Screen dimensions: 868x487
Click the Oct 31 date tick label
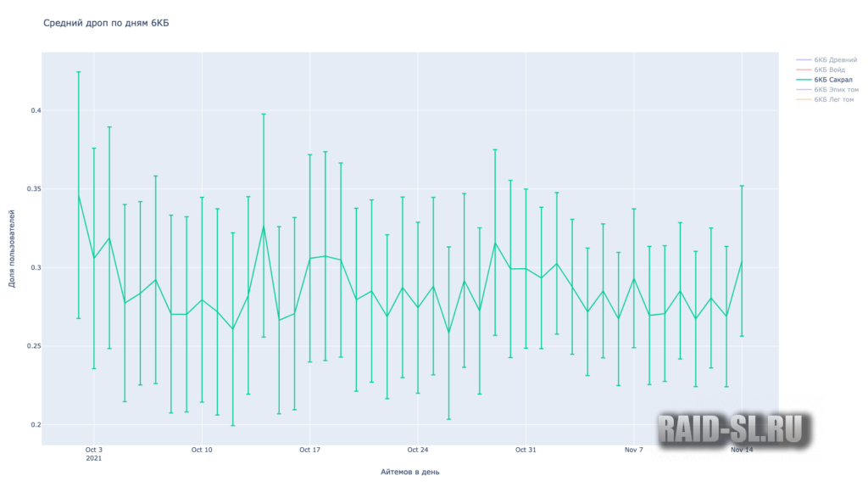(526, 450)
